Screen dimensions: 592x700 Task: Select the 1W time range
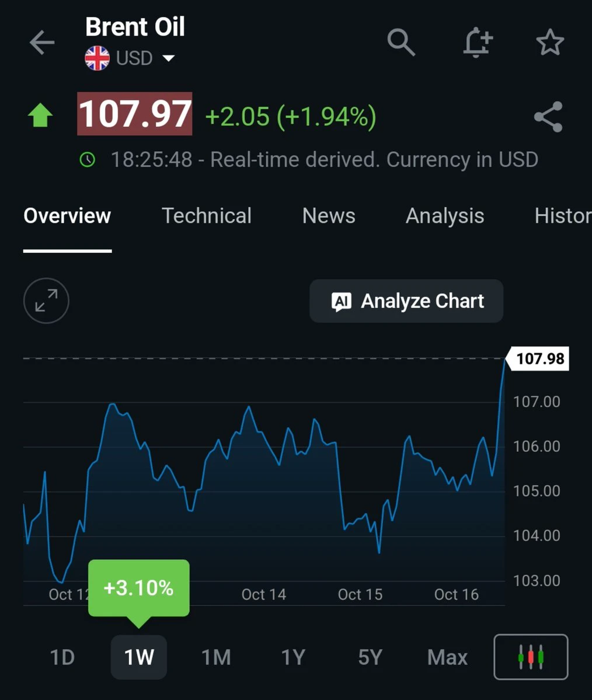[x=139, y=657]
